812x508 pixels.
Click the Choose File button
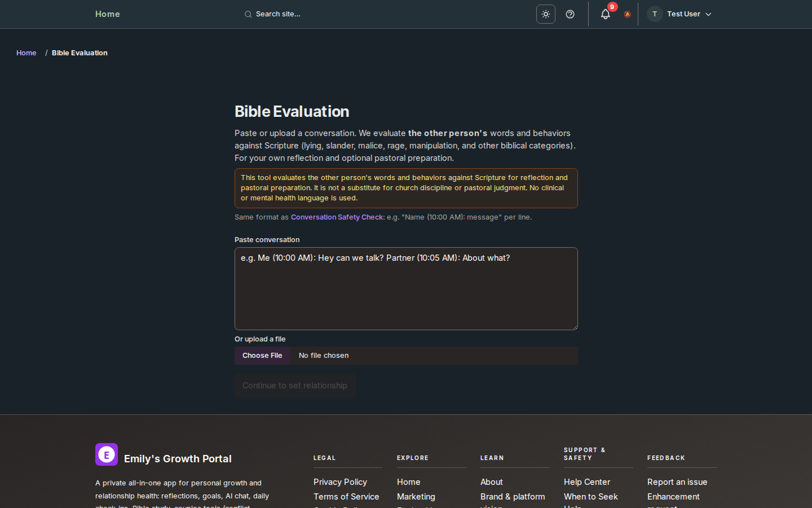tap(262, 356)
